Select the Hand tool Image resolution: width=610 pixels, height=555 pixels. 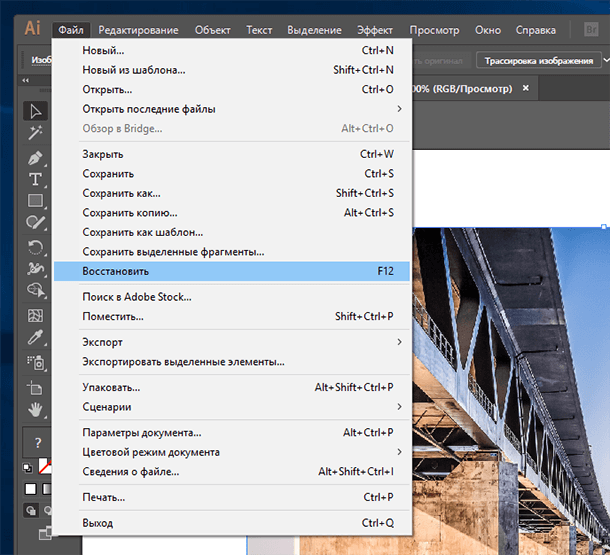(x=35, y=410)
